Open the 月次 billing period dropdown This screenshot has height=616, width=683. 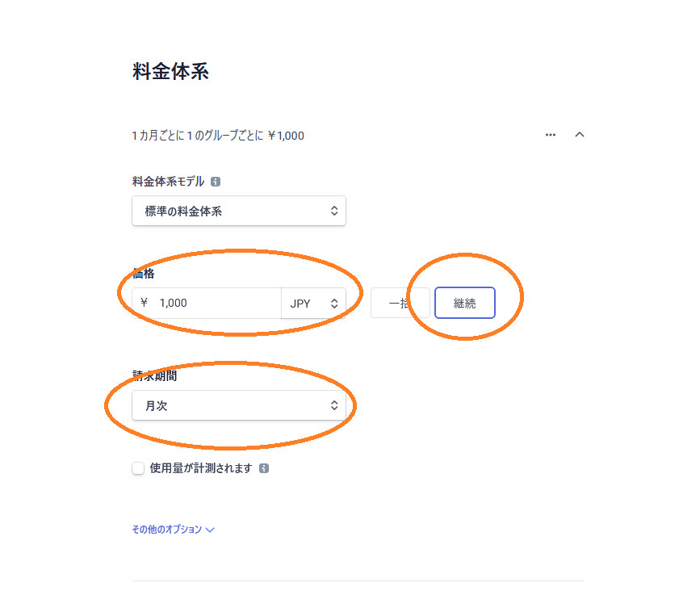pyautogui.click(x=239, y=405)
